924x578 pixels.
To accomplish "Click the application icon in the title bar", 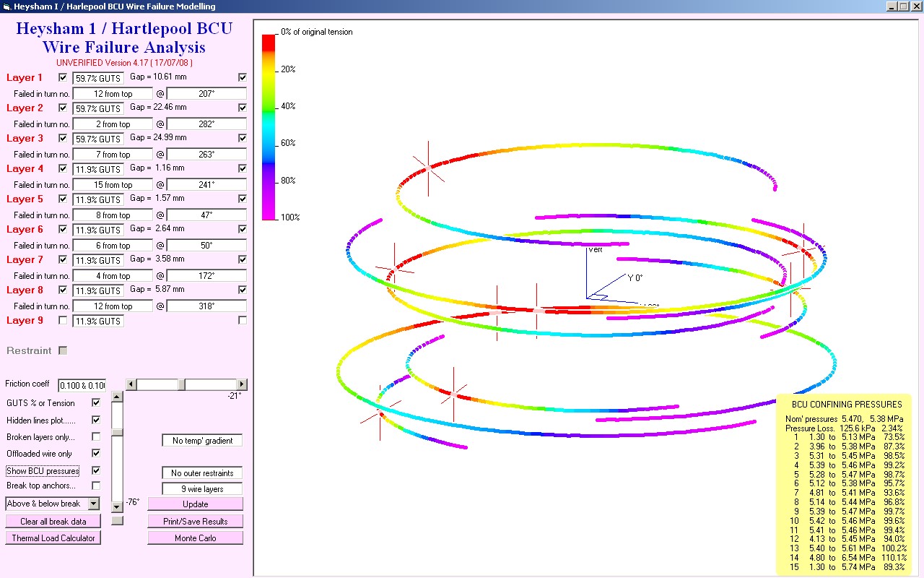I will tap(6, 7).
